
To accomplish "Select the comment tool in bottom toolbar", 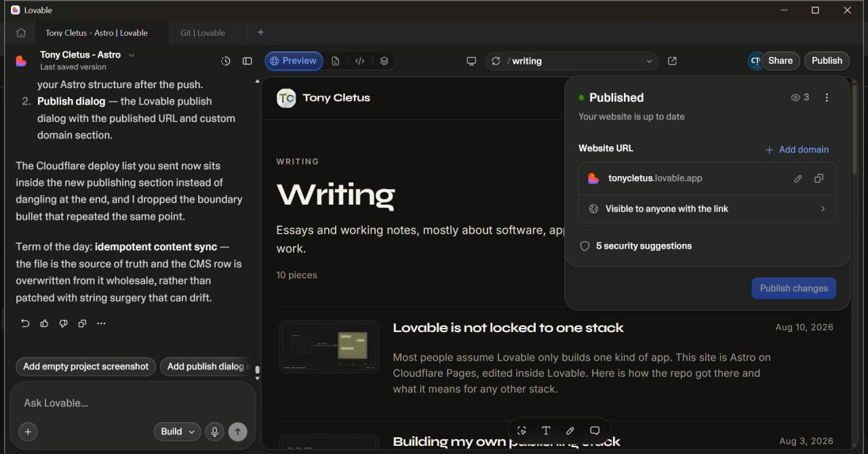I will pyautogui.click(x=595, y=431).
